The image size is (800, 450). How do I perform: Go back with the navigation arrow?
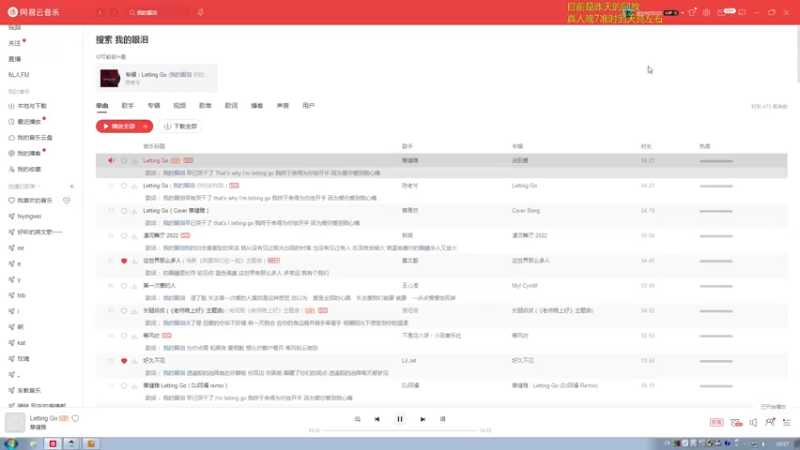100,12
